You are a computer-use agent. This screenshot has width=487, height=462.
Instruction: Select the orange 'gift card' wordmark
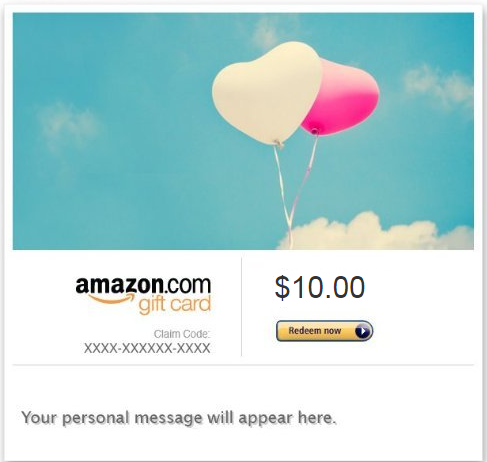coord(175,304)
